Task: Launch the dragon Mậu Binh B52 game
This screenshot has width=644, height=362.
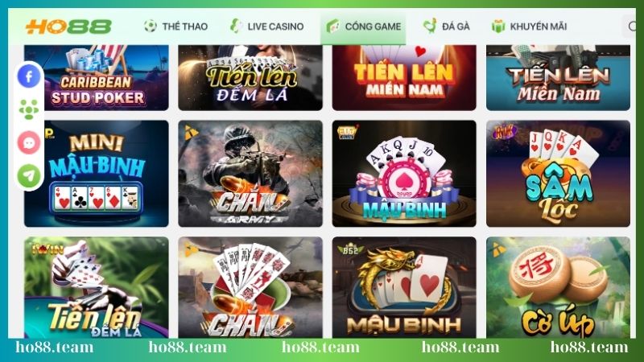Action: [404, 287]
